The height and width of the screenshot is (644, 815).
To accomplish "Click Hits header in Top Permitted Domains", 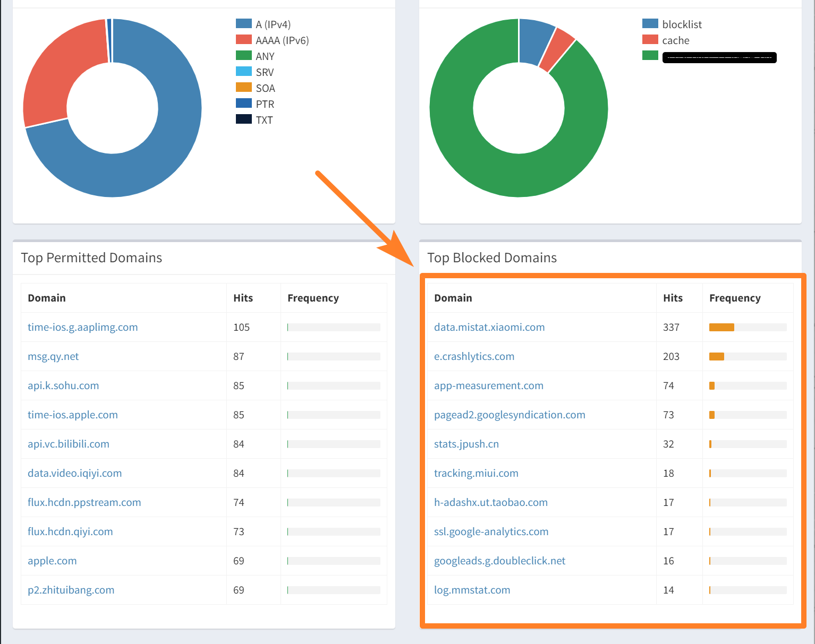I will pyautogui.click(x=243, y=298).
